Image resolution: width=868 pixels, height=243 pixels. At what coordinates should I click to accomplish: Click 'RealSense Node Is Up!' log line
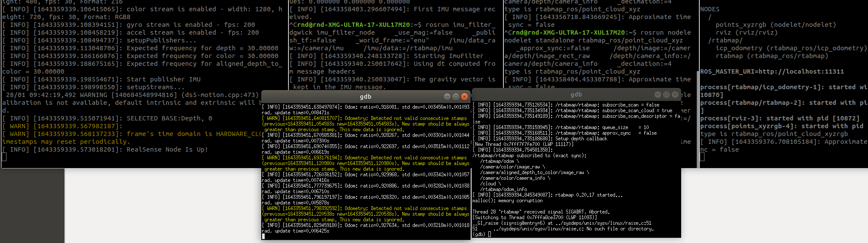105,149
